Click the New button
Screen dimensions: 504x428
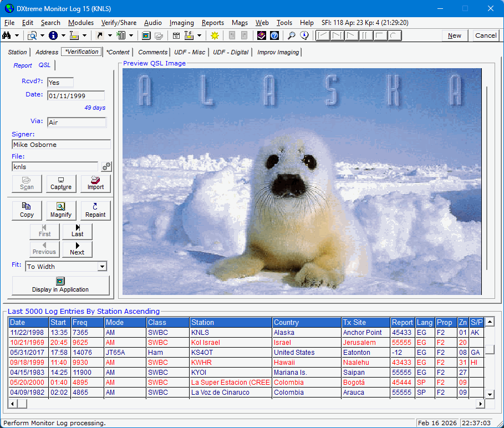pyautogui.click(x=454, y=35)
